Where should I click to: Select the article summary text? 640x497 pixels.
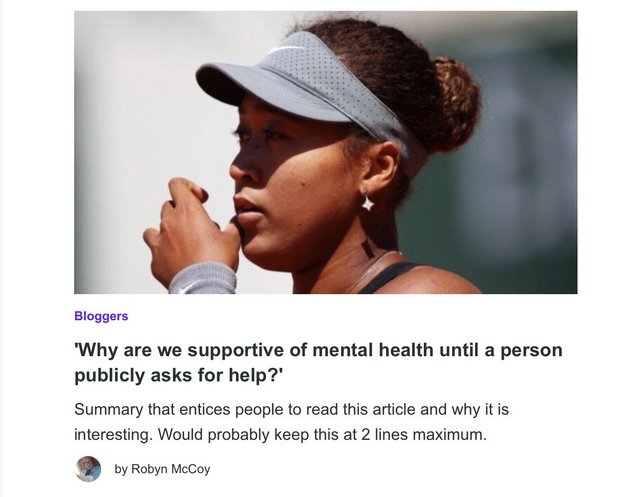[291, 422]
